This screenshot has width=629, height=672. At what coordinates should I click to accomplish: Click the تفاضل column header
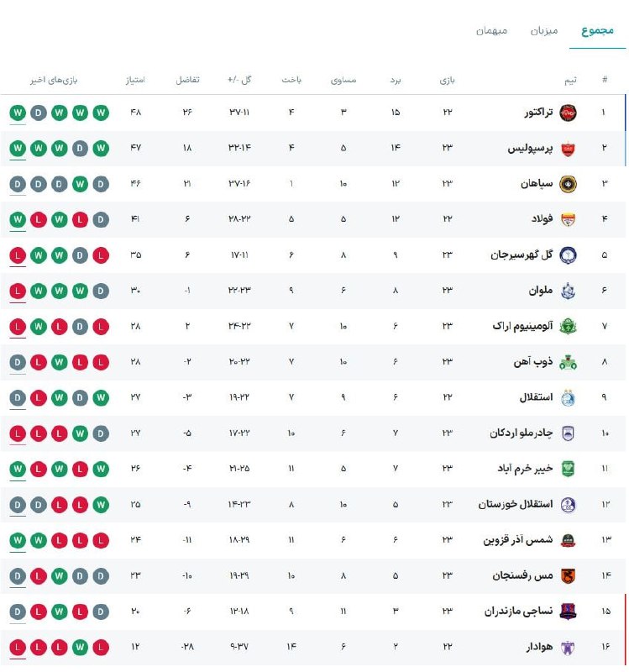coord(186,80)
